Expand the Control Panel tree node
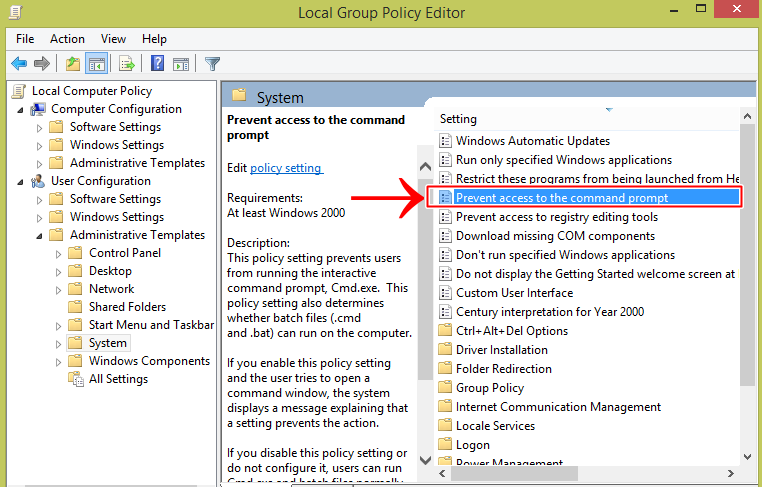The height and width of the screenshot is (487, 762). [58, 254]
